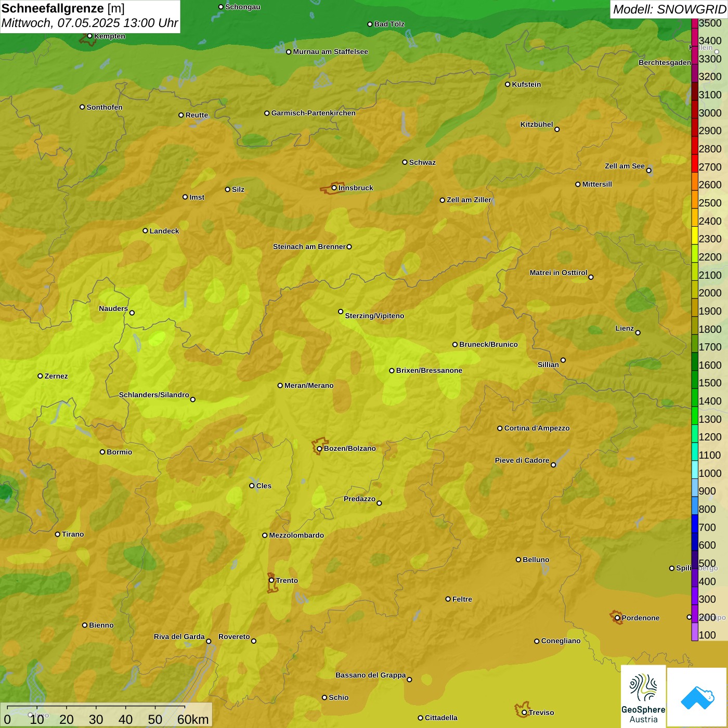728x728 pixels.
Task: Select the blue 700 legend color swatch
Action: (x=695, y=524)
